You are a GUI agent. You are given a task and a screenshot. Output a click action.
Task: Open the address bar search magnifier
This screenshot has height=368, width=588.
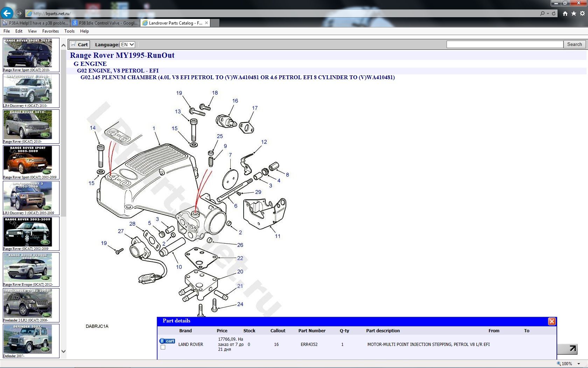coord(542,13)
